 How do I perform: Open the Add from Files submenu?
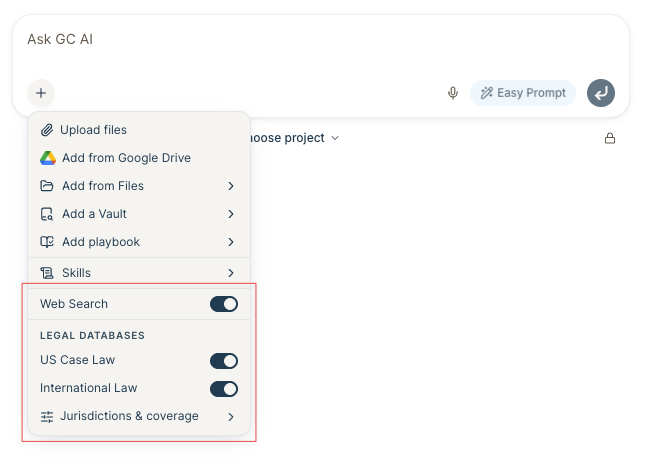[x=139, y=186]
